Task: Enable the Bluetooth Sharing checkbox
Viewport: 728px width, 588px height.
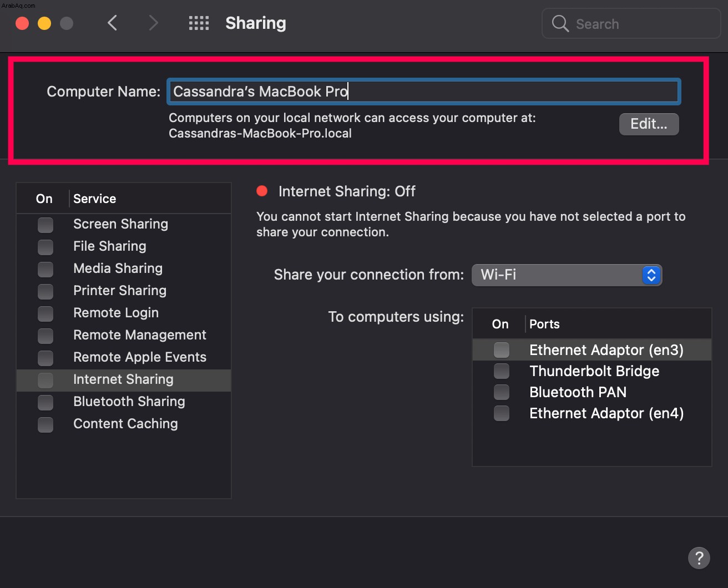Action: pyautogui.click(x=46, y=402)
